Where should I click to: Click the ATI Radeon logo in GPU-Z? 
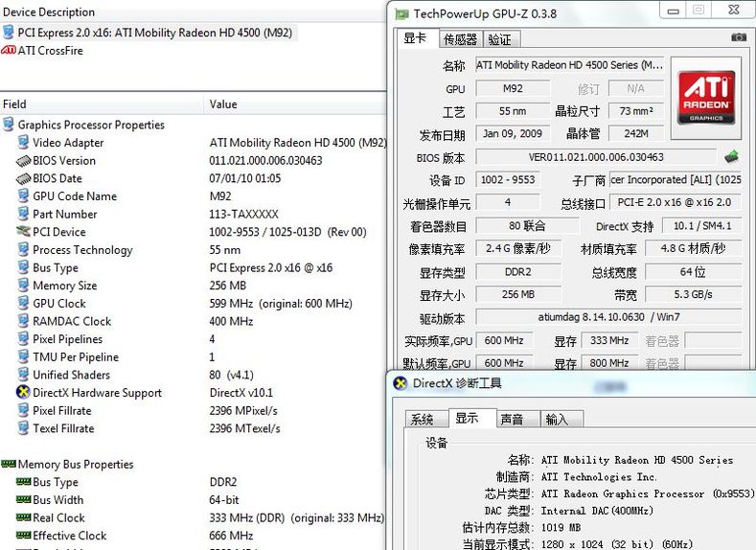706,98
